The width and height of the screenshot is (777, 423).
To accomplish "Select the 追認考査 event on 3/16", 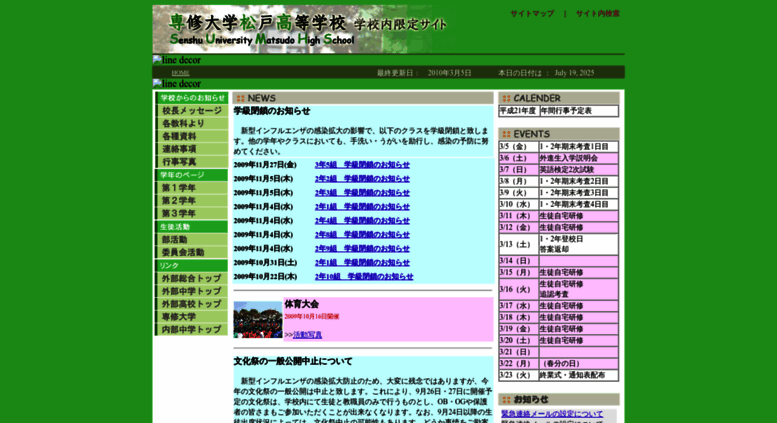I will (554, 294).
